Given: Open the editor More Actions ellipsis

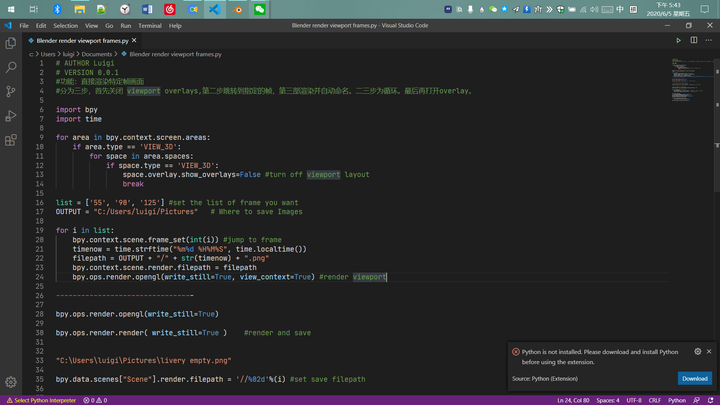Looking at the screenshot, I should click(708, 40).
